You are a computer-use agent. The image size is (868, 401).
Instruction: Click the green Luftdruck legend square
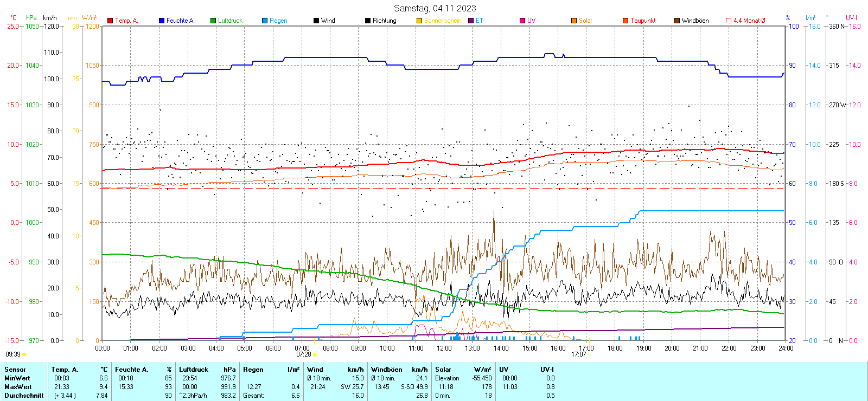coord(213,21)
